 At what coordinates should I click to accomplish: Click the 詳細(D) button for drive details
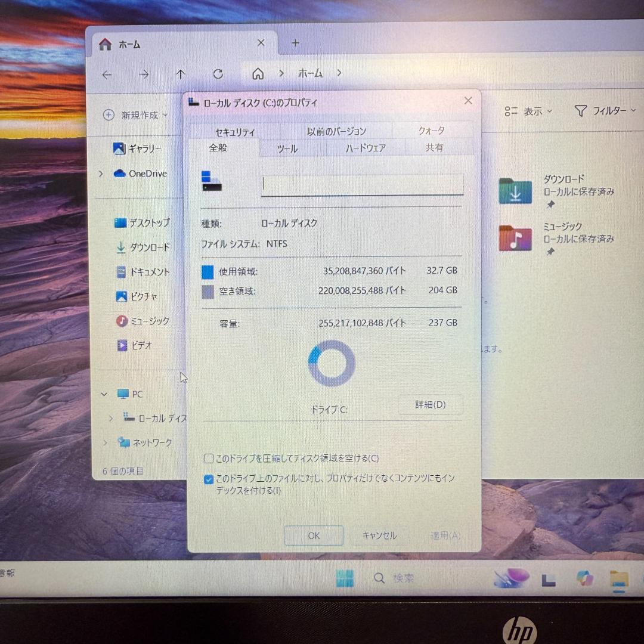click(431, 404)
